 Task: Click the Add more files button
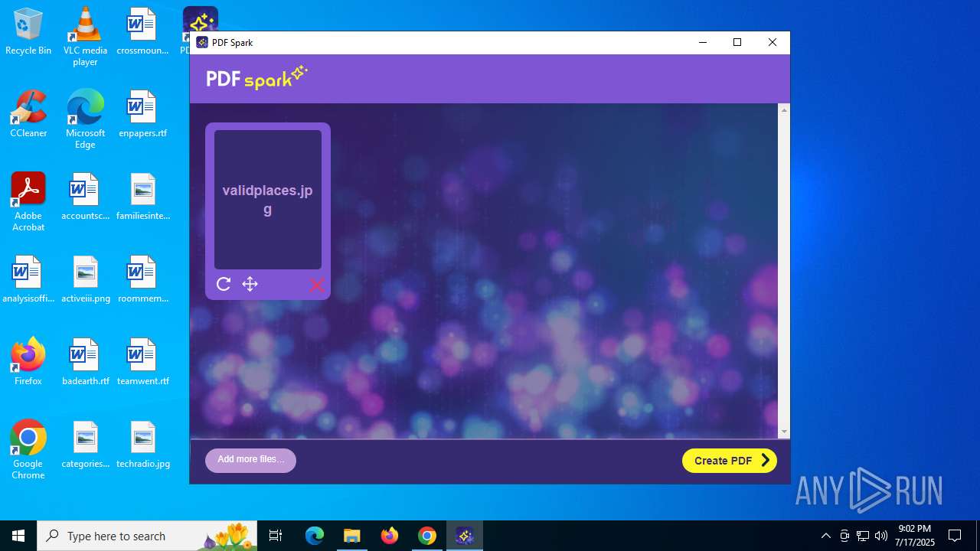250,460
